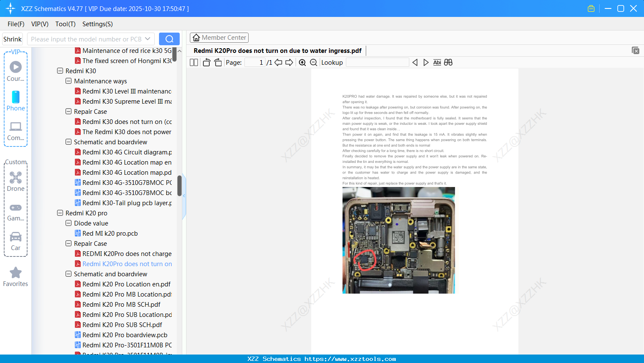Click the yellow toolbox icon in title bar
Image resolution: width=644 pixels, height=363 pixels.
[x=591, y=8]
